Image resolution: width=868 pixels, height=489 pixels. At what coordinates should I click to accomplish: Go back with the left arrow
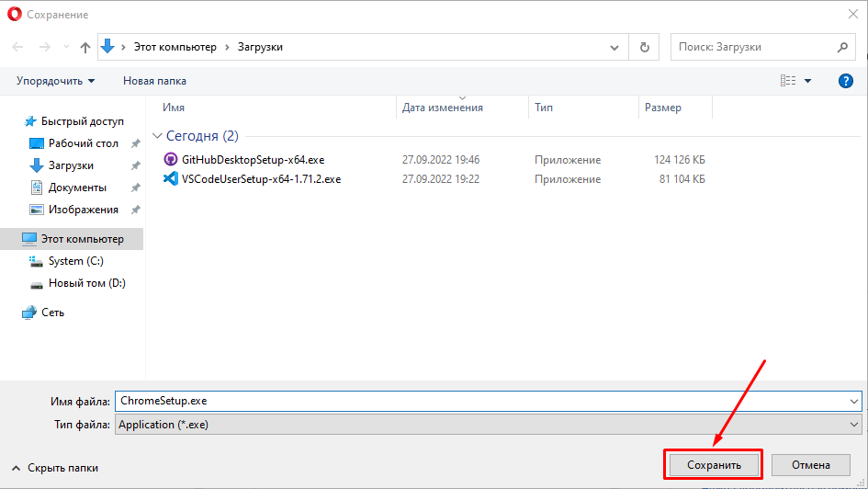pos(17,47)
